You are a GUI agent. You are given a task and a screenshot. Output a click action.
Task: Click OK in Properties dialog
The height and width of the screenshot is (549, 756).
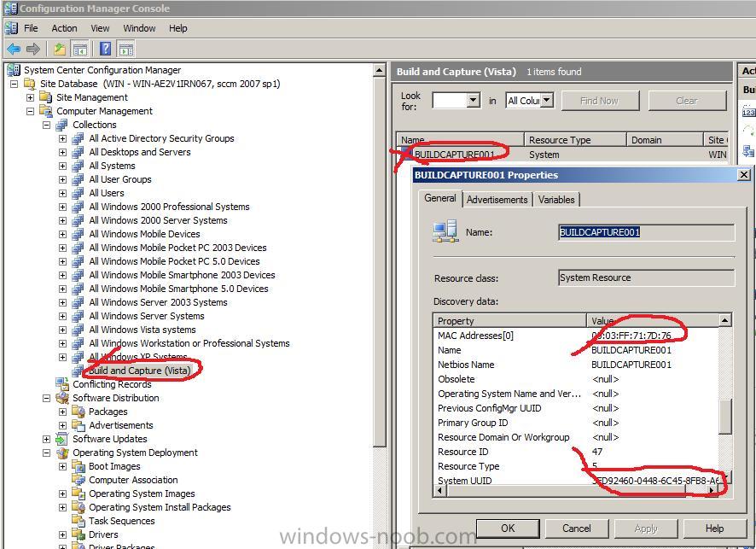[508, 529]
